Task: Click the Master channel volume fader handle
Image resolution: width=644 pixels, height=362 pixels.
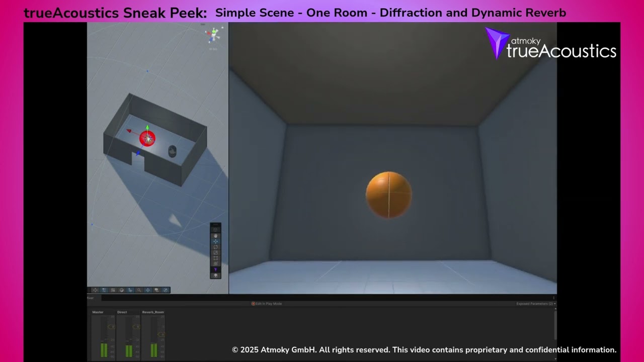Action: point(111,327)
